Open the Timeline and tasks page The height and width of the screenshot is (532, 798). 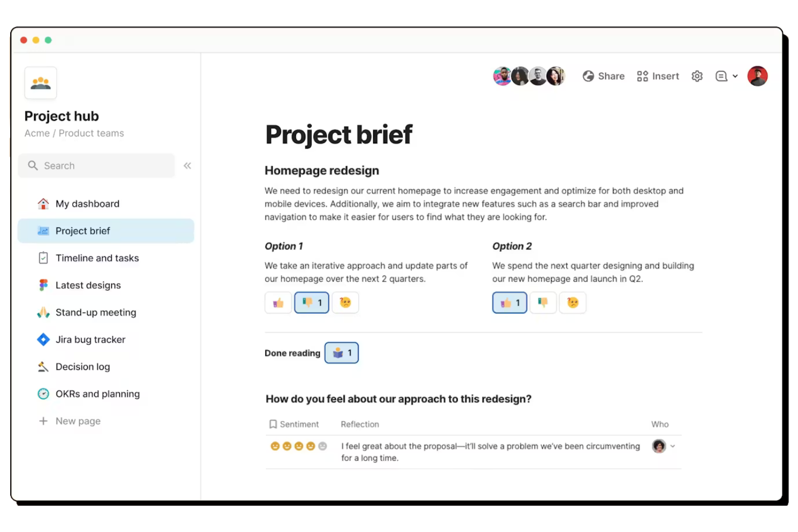pyautogui.click(x=97, y=258)
